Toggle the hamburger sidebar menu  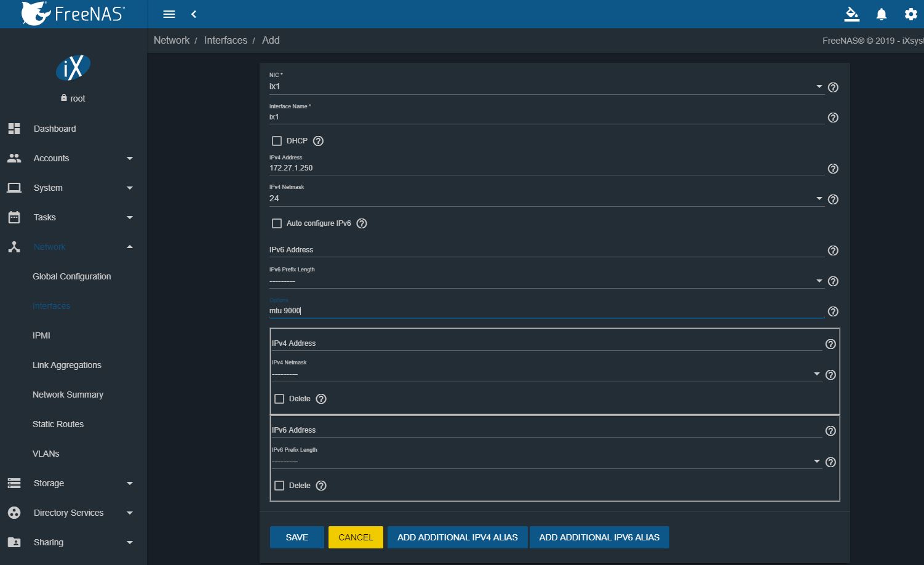(169, 14)
